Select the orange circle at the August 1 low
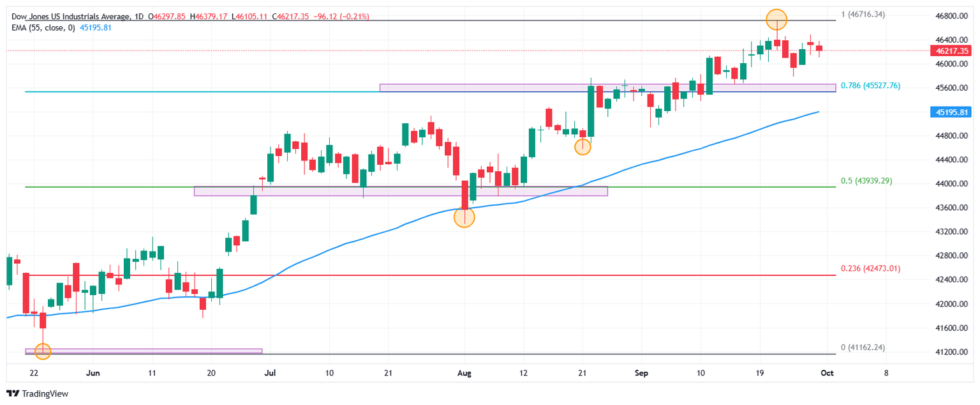This screenshot has height=405, width=980. pos(464,217)
